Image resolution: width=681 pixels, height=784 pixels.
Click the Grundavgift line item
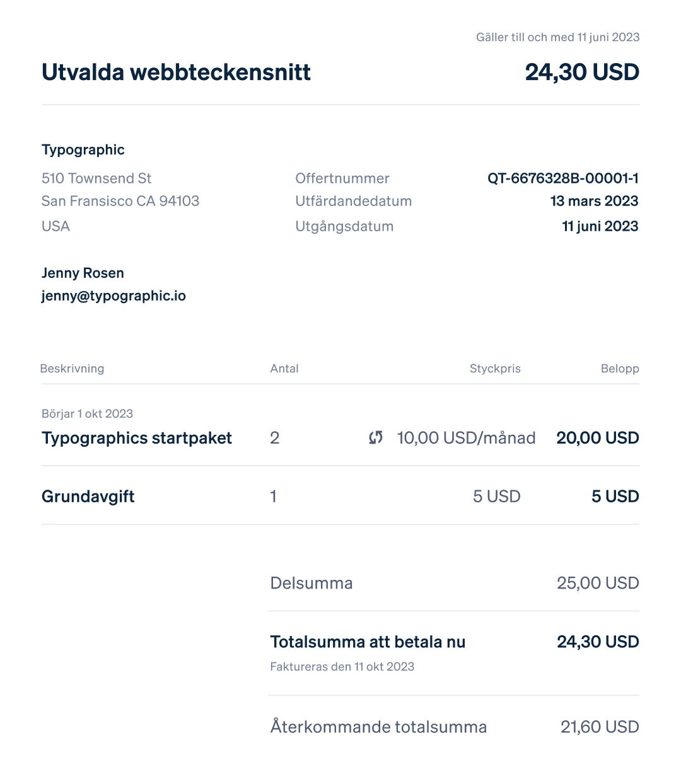88,497
